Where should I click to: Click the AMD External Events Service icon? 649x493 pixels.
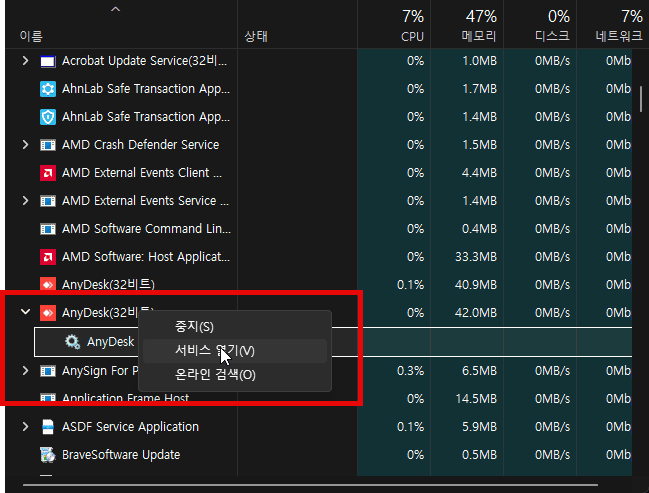48,201
